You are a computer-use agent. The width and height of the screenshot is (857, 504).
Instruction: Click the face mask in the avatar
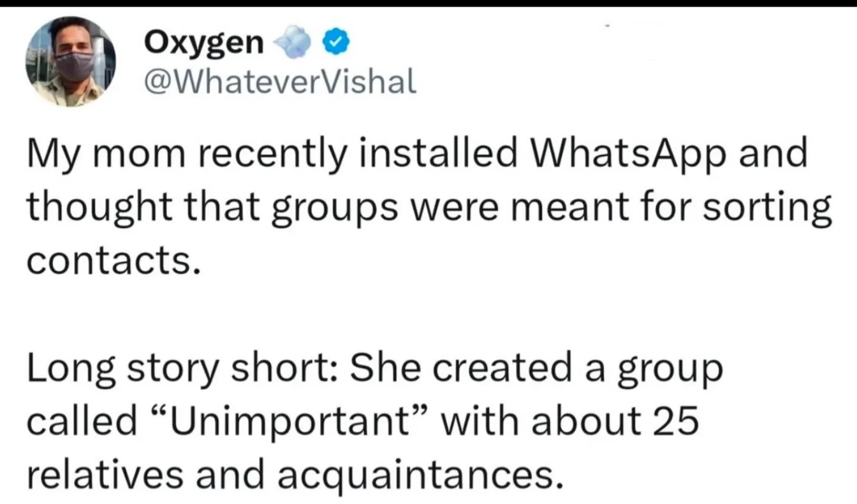tap(74, 65)
